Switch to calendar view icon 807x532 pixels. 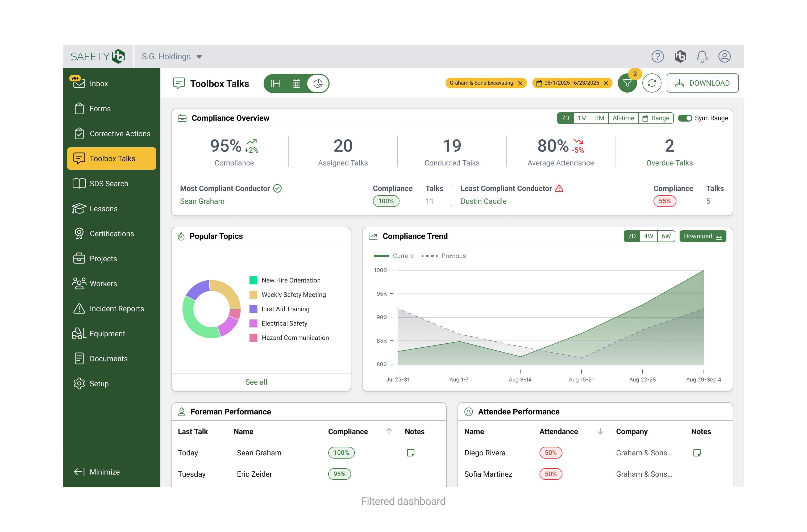click(296, 84)
